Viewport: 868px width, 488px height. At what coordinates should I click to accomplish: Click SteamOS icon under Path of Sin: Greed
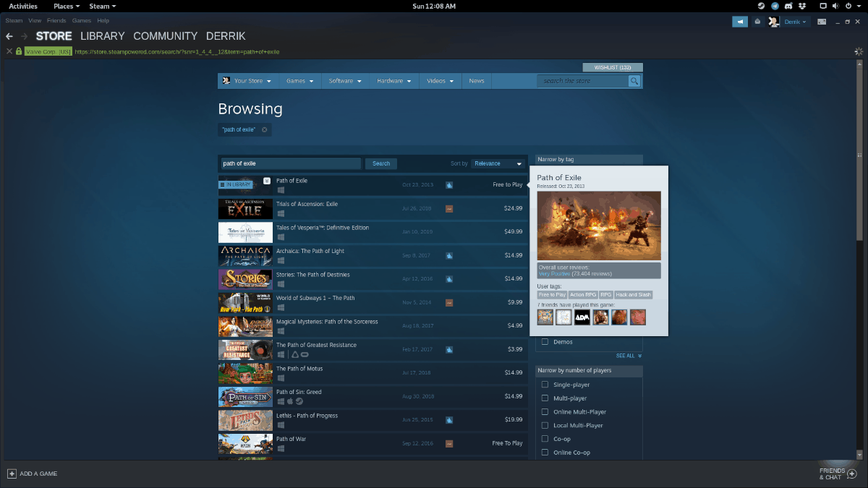299,402
